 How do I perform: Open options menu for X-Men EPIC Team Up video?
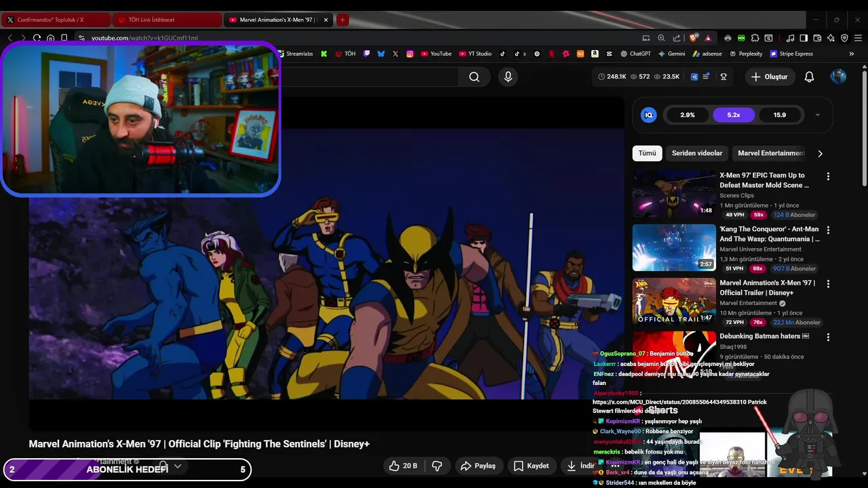click(x=828, y=176)
